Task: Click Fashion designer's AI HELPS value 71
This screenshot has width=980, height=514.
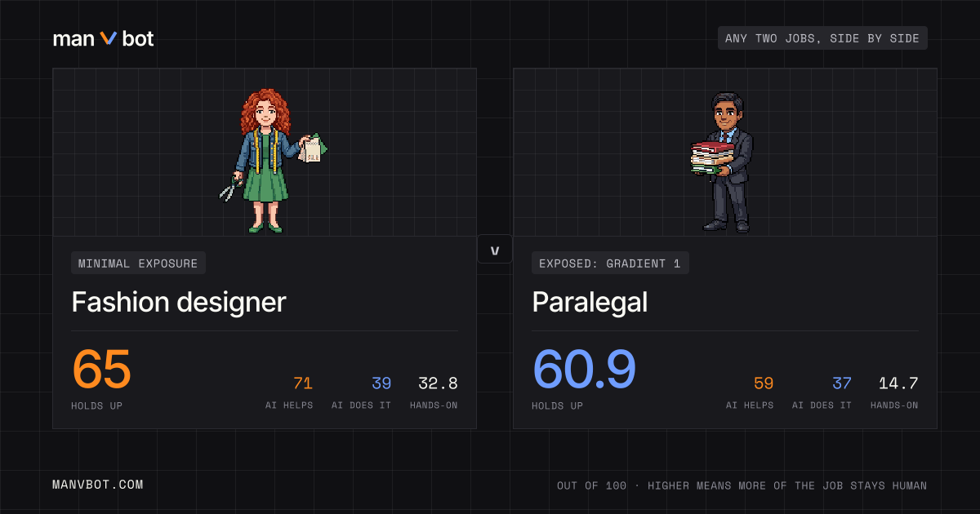Action: [x=302, y=383]
